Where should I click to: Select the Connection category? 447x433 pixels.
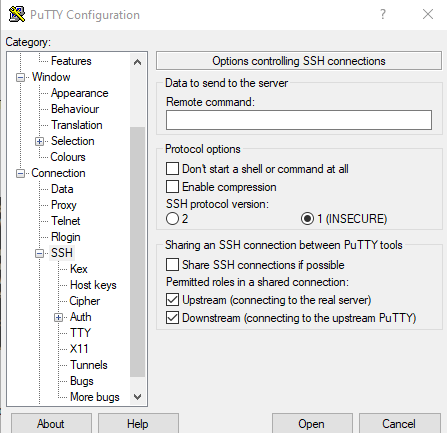[58, 173]
